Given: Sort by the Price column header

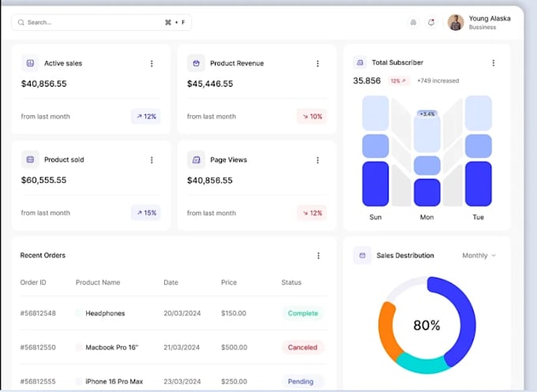Looking at the screenshot, I should click(x=229, y=282).
